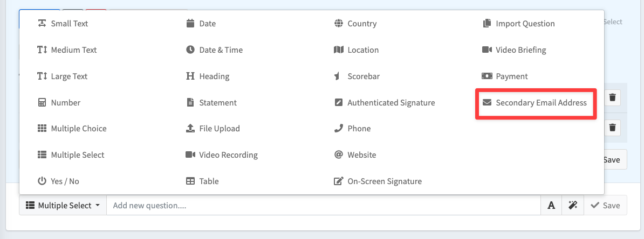Choose the Small Text question type icon
This screenshot has height=239, width=644.
42,23
